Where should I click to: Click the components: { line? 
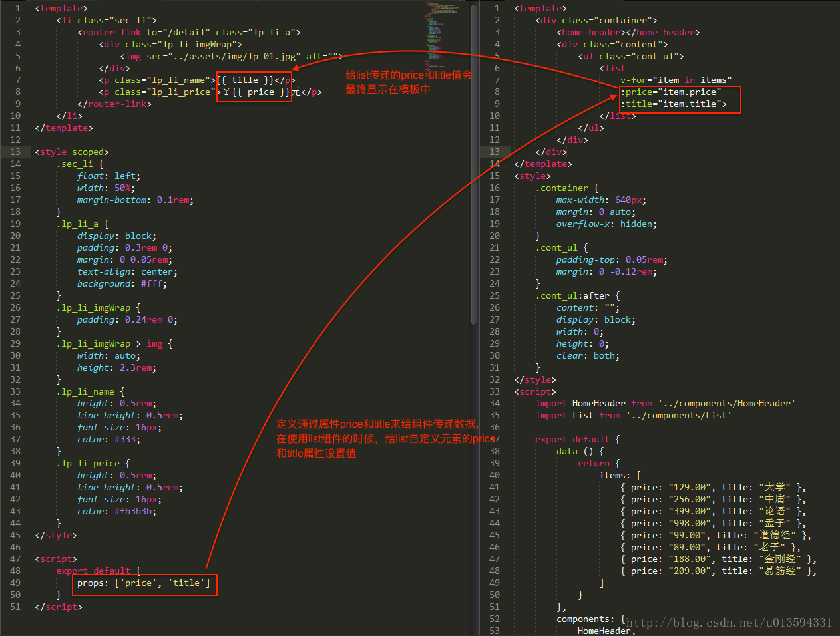(x=591, y=619)
